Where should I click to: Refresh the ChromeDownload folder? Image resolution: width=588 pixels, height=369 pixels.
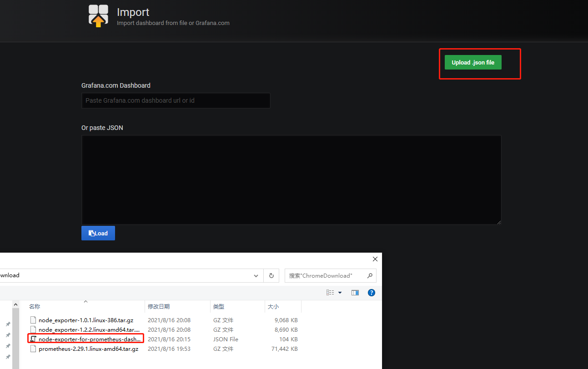[271, 275]
